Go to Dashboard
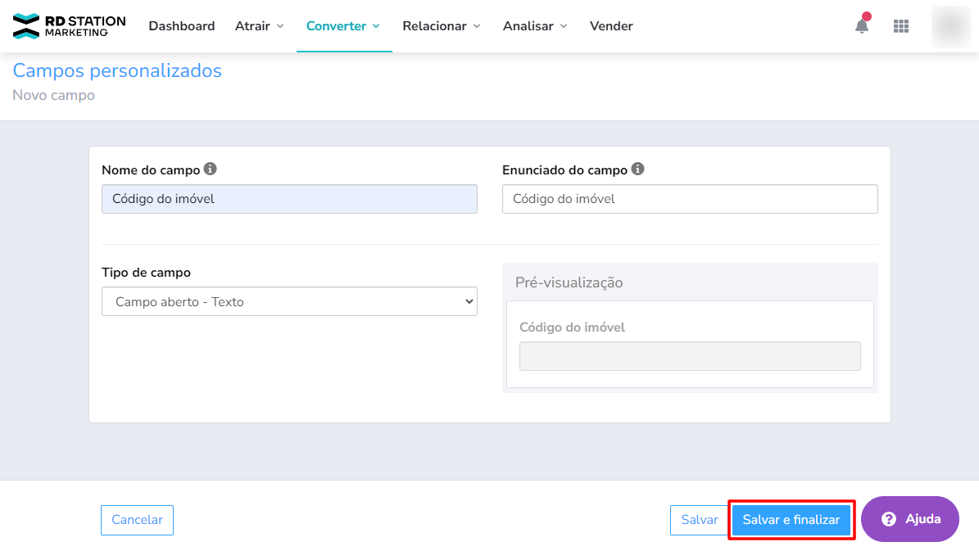 [182, 26]
